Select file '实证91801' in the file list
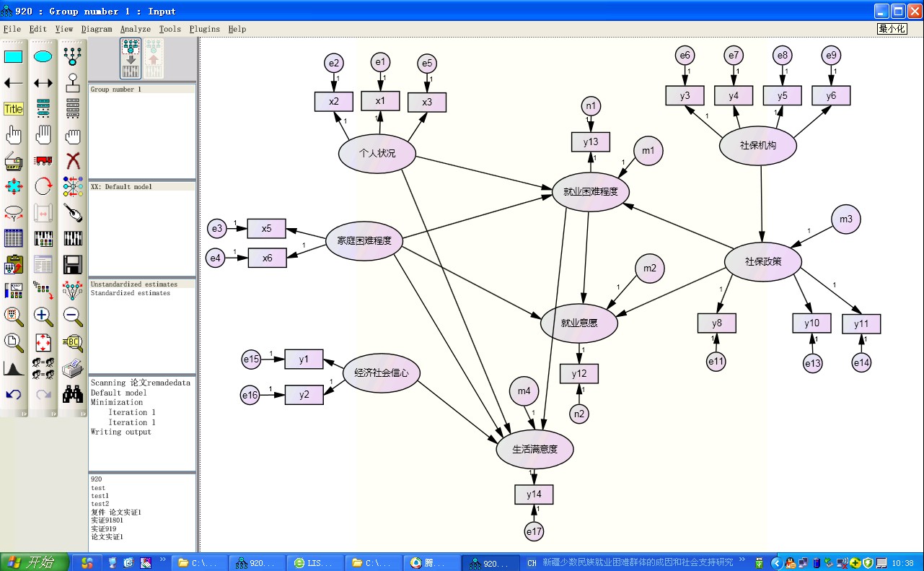The width and height of the screenshot is (924, 571). pyautogui.click(x=105, y=520)
